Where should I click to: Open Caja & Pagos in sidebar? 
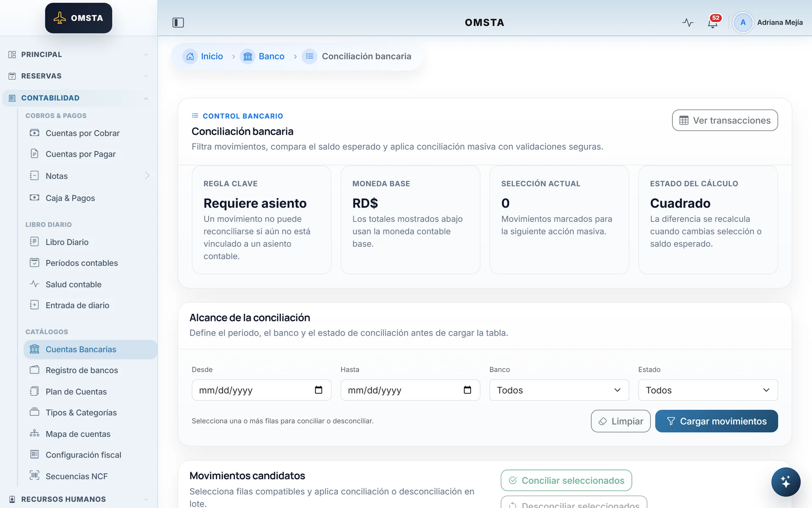(x=70, y=198)
